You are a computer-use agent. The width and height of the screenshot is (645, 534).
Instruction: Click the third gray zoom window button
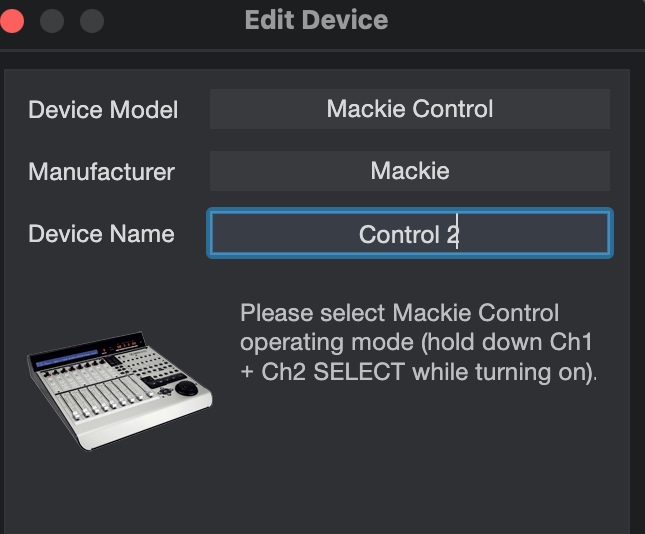point(91,20)
